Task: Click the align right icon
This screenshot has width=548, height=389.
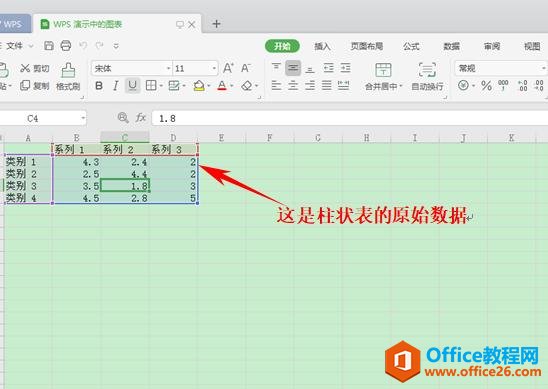Action: (x=310, y=85)
